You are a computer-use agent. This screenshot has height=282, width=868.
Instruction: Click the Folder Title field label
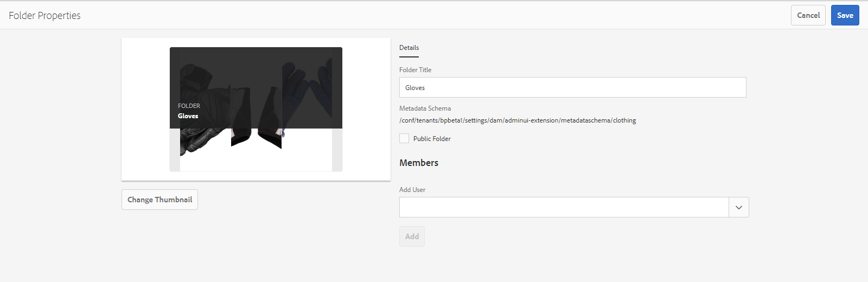click(x=416, y=70)
